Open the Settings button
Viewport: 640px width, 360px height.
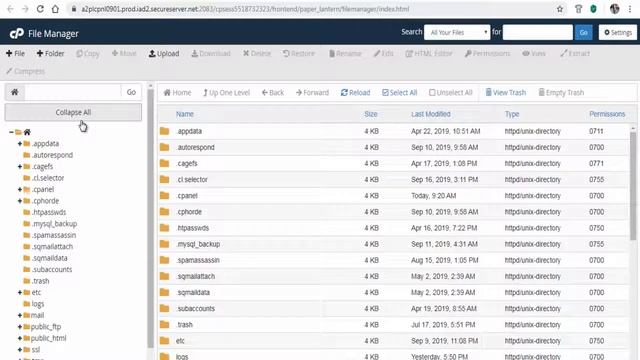coord(618,32)
